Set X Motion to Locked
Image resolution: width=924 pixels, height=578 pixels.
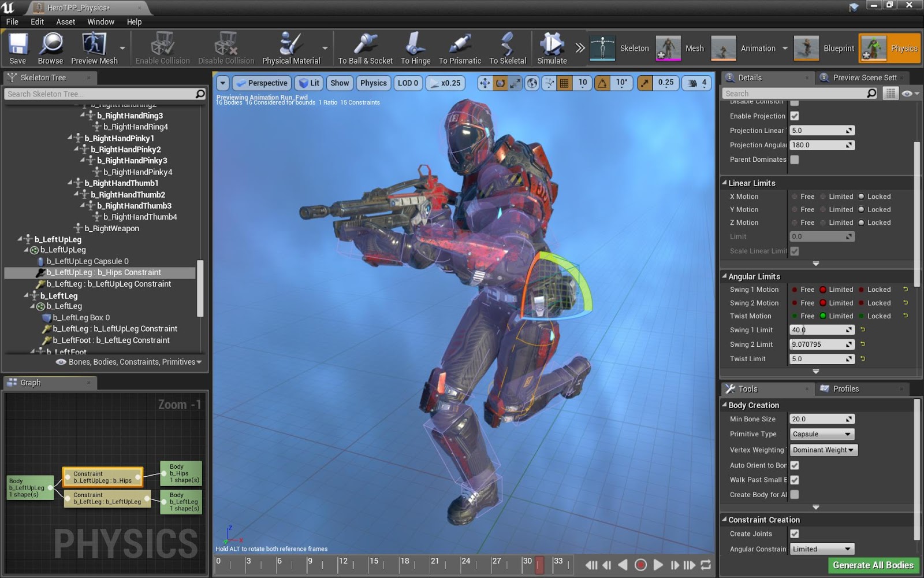861,197
